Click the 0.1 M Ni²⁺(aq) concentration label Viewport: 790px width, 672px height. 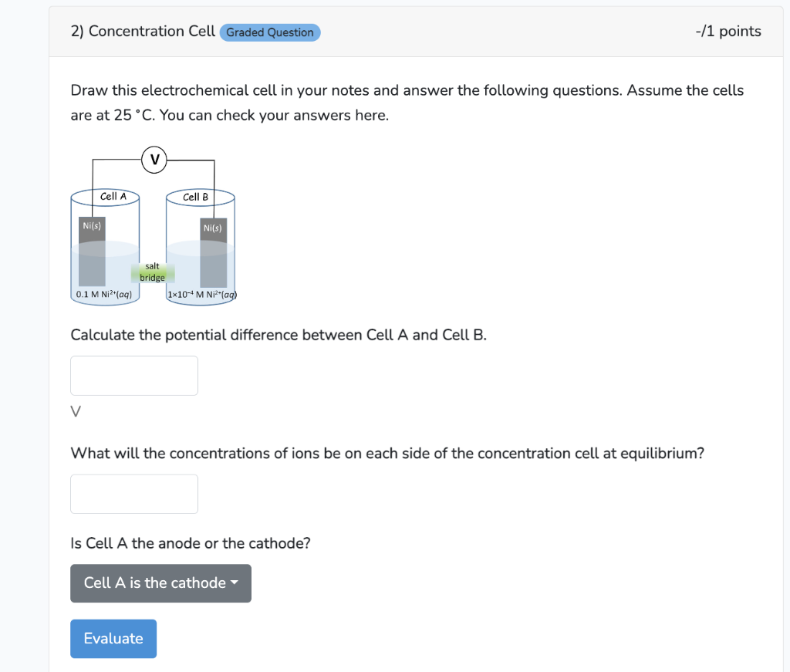[103, 294]
